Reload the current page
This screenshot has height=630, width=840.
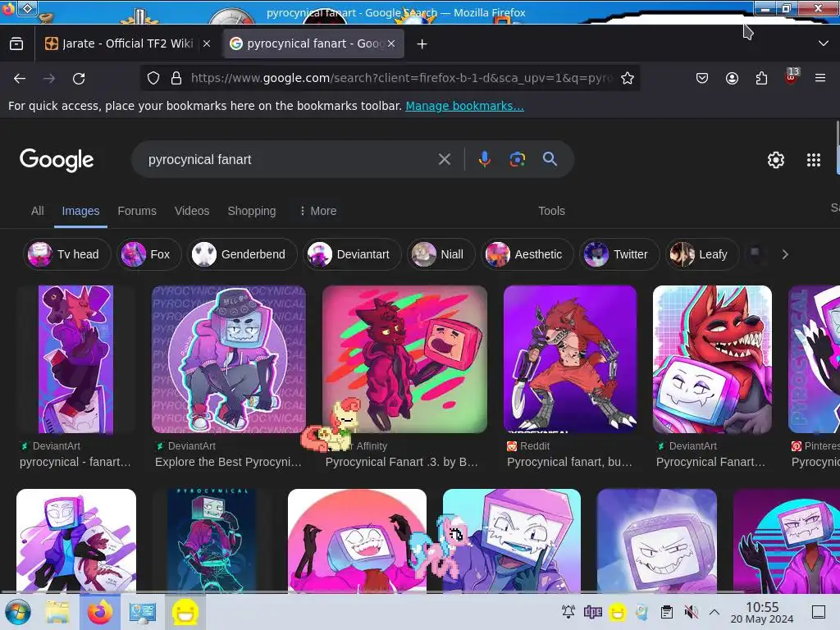point(79,79)
